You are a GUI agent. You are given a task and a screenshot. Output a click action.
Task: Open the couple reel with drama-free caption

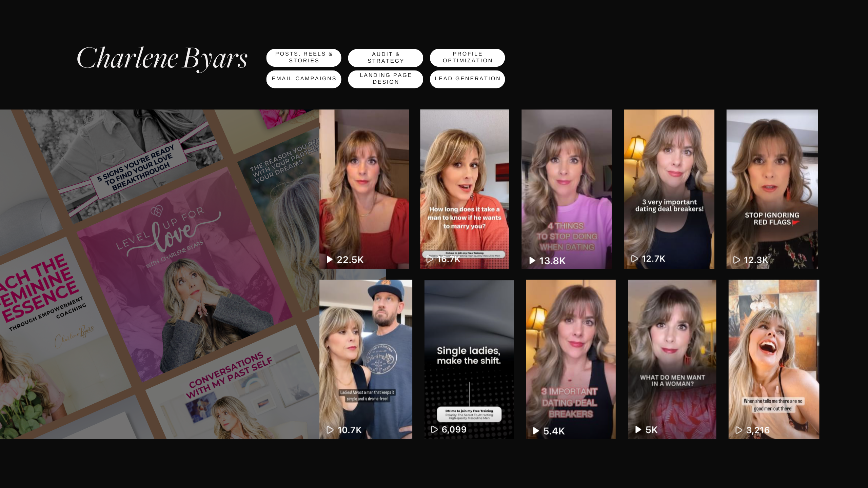pyautogui.click(x=366, y=359)
